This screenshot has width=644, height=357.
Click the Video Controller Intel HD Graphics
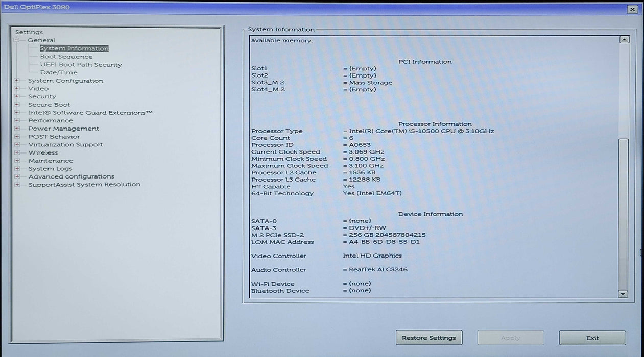372,256
